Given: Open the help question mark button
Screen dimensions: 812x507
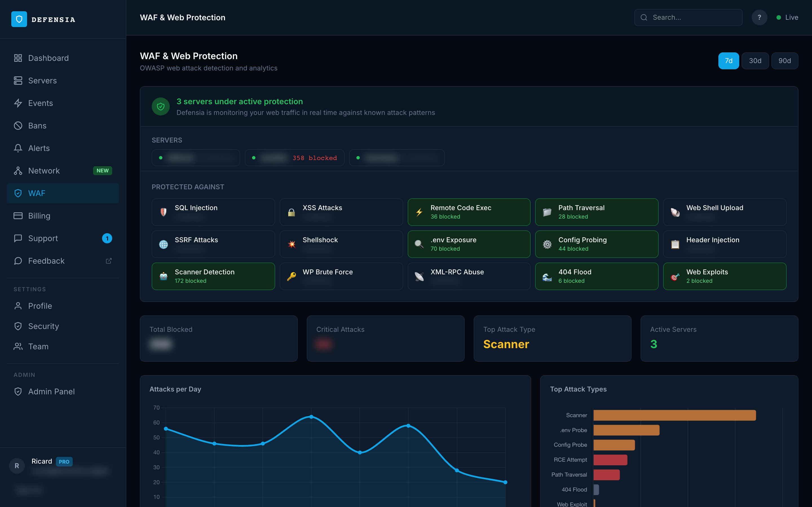Looking at the screenshot, I should coord(759,17).
